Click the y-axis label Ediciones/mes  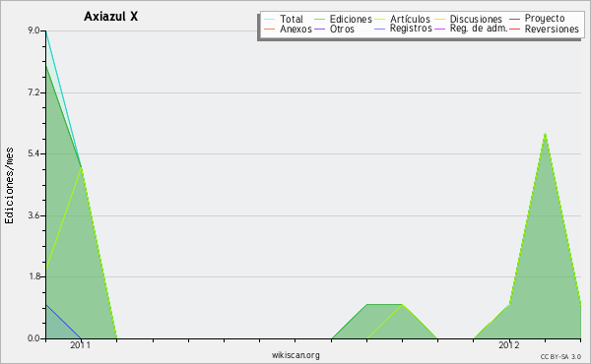click(x=9, y=186)
